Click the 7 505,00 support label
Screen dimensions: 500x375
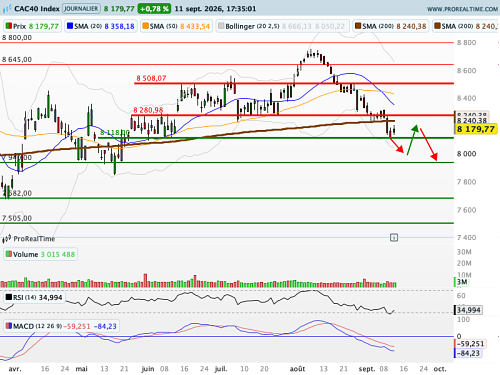pyautogui.click(x=17, y=218)
